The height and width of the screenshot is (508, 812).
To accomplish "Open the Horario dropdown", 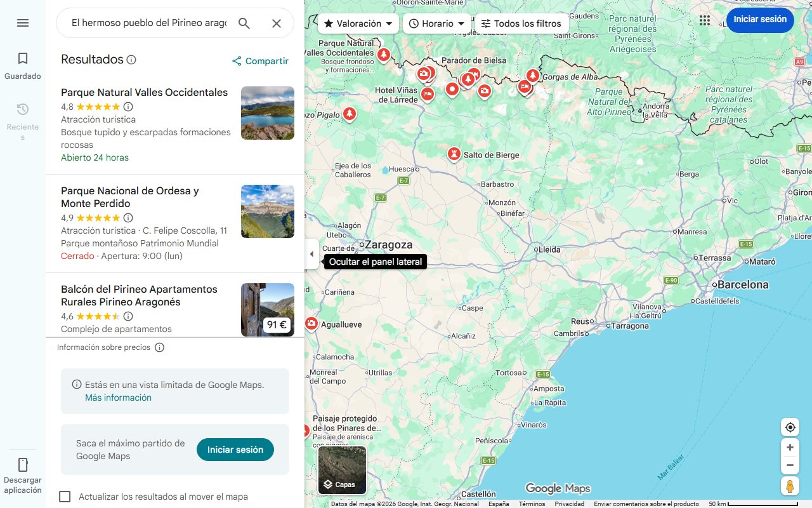I will [436, 23].
